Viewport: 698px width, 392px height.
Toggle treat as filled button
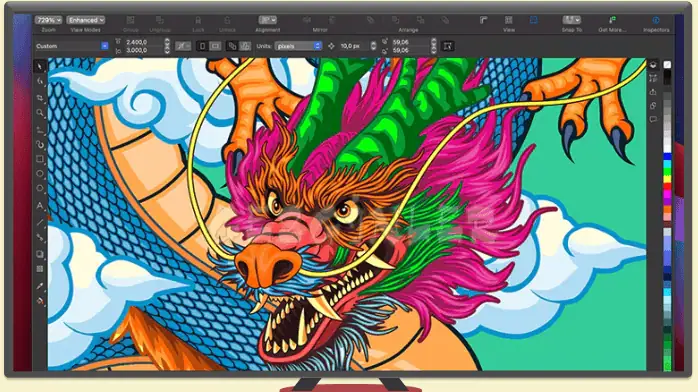point(448,46)
